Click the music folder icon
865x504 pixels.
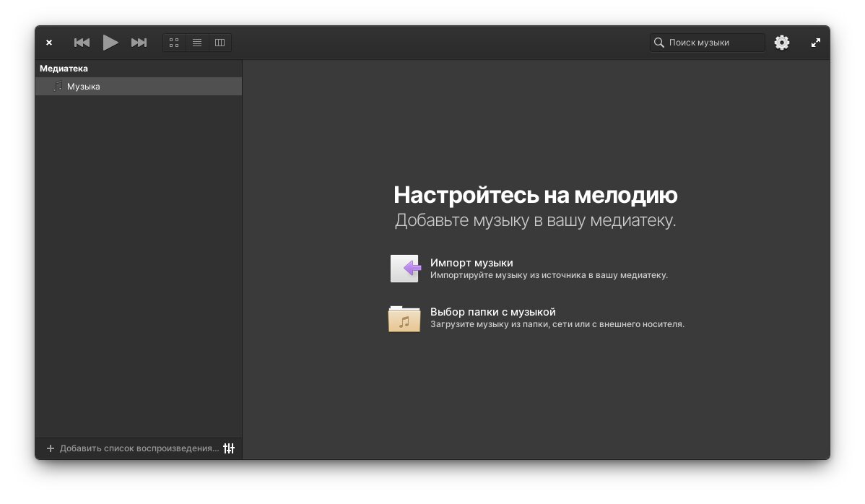point(404,318)
